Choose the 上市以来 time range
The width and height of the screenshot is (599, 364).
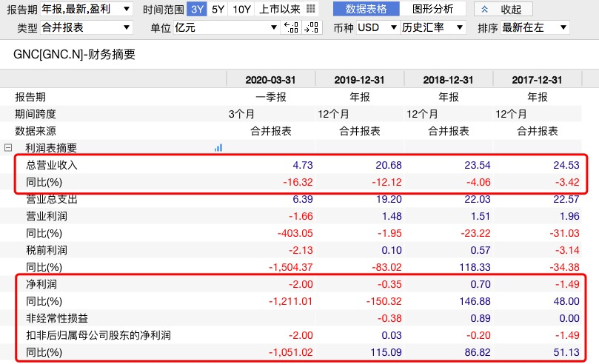tap(279, 9)
